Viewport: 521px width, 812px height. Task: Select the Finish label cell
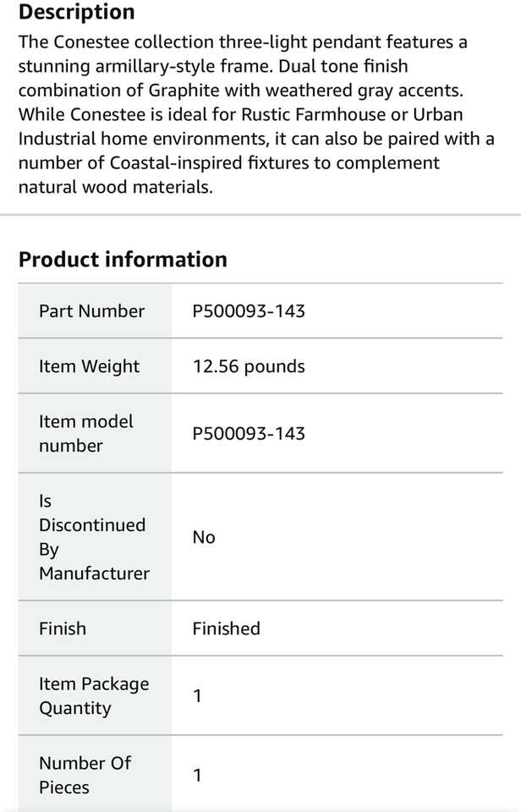point(63,628)
